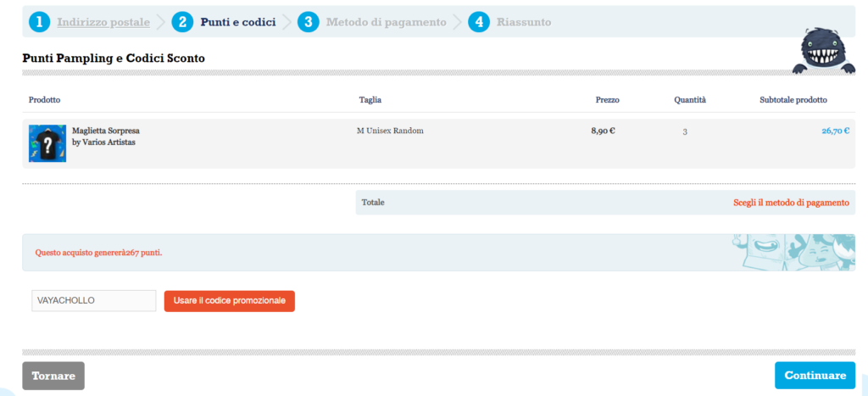
Task: Click the step 1 circle icon
Action: point(40,22)
